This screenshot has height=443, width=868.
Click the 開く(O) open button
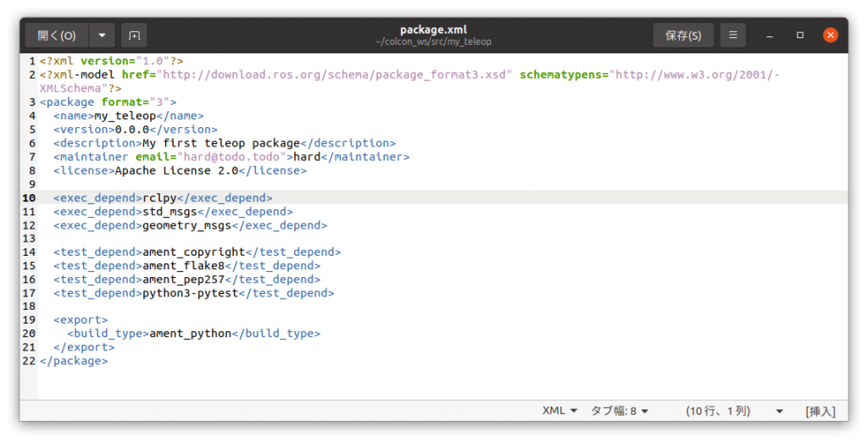tap(57, 36)
